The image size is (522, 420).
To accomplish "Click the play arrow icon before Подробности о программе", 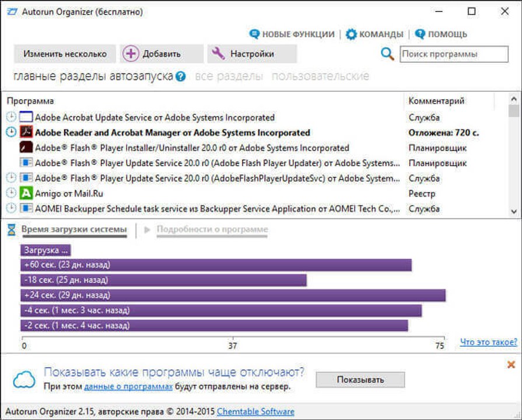I will point(147,229).
